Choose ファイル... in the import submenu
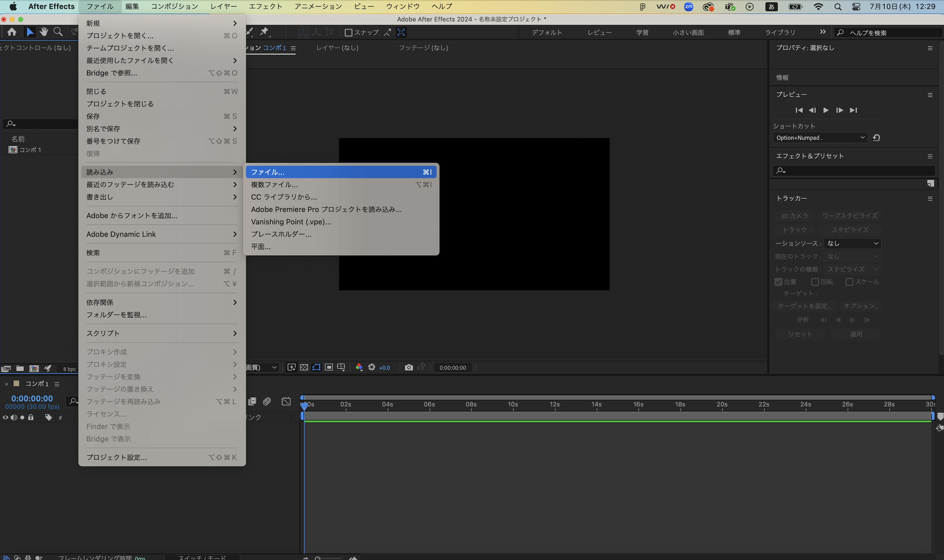944x560 pixels. coord(341,172)
